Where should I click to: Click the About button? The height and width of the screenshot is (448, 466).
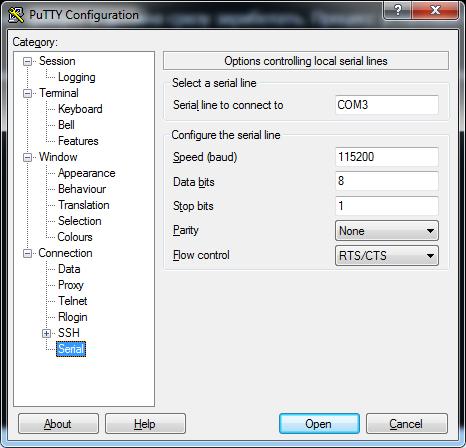[58, 424]
